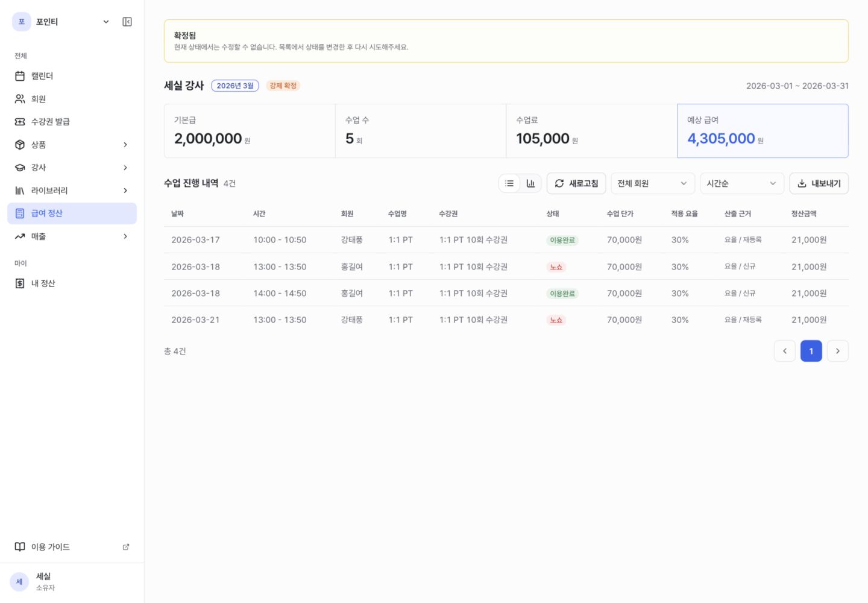The width and height of the screenshot is (868, 603).
Task: Open the 시간순 sort dropdown
Action: (x=742, y=183)
